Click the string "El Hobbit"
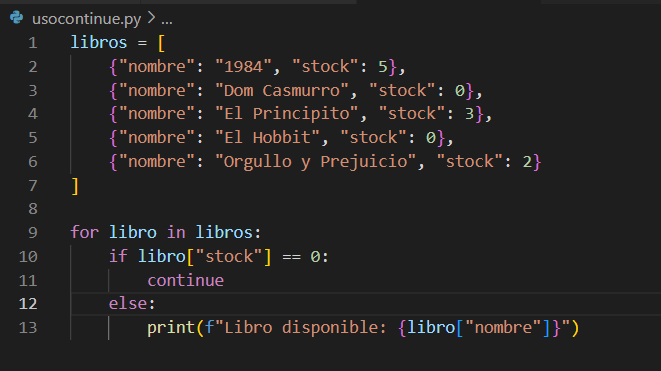Viewport: 661px width, 371px height. tap(267, 138)
